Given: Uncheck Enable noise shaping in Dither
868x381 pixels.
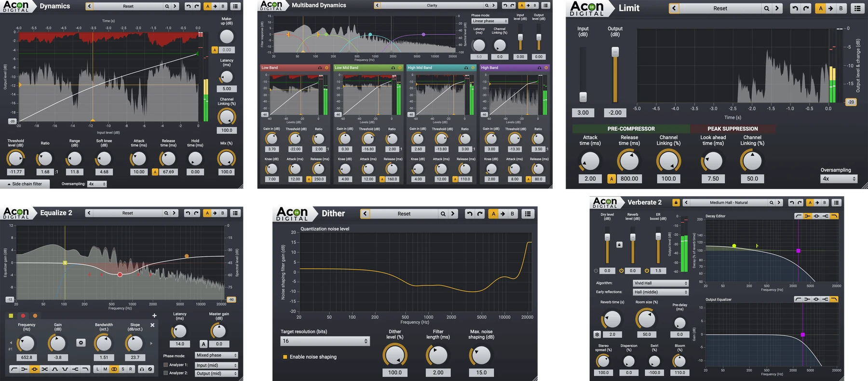Looking at the screenshot, I should (x=285, y=357).
